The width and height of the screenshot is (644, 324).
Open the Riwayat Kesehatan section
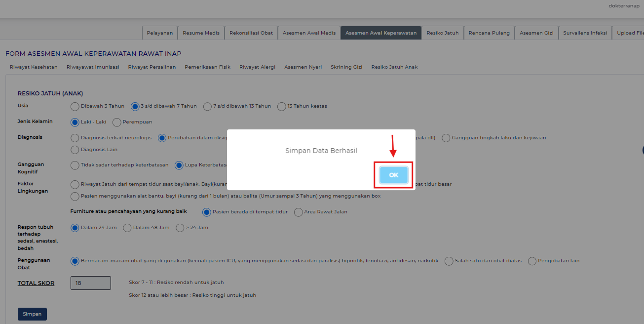[x=34, y=67]
